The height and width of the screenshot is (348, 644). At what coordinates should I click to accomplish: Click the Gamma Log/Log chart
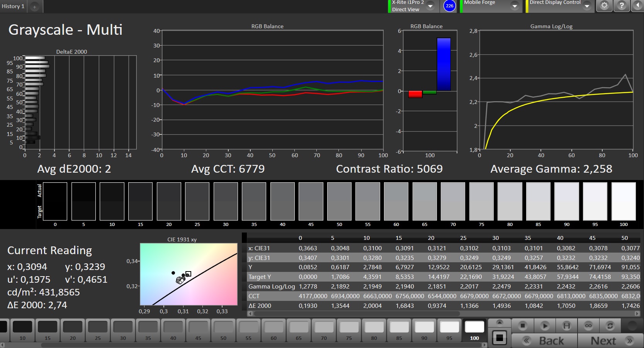556,90
